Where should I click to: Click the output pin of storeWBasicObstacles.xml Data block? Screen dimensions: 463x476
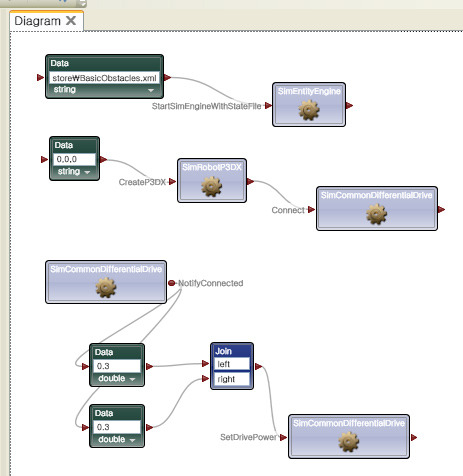(167, 78)
